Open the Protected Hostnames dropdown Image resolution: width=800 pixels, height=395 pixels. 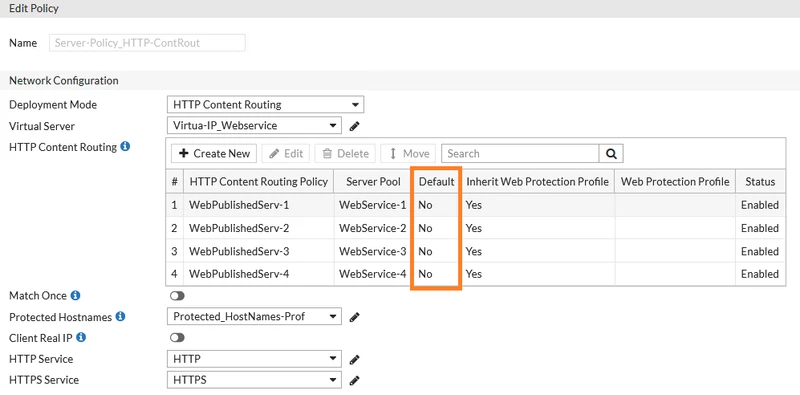[254, 316]
